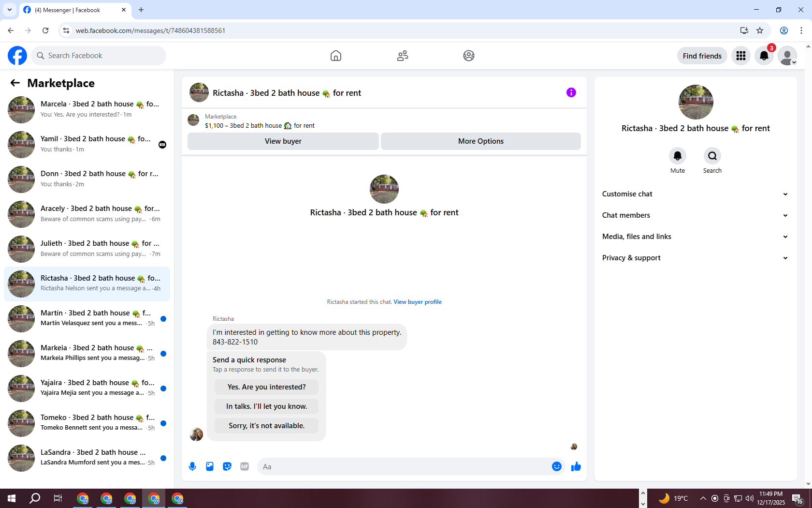Viewport: 812px width, 508px height.
Task: Send a voice clip with microphone icon
Action: click(x=192, y=466)
